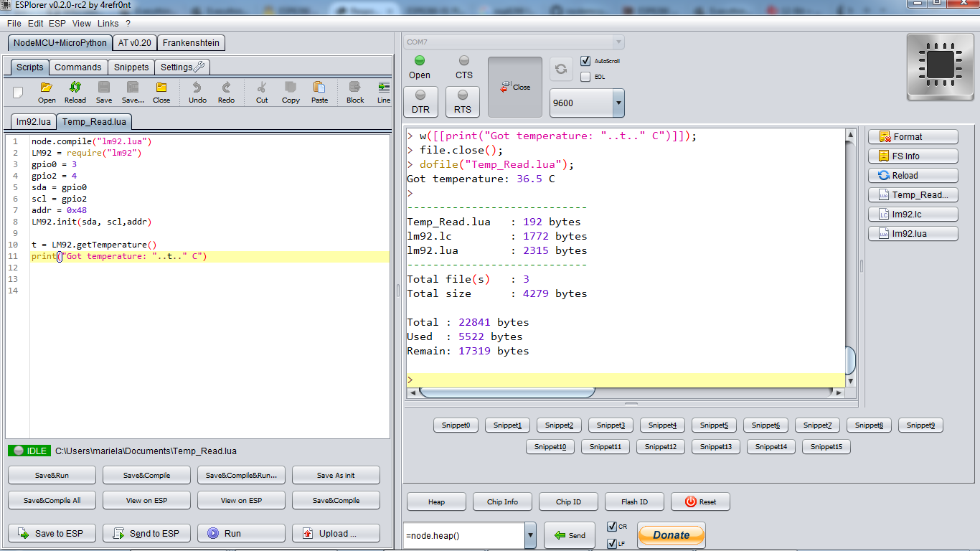Click Save to ESP button
The image size is (980, 551).
click(x=52, y=534)
